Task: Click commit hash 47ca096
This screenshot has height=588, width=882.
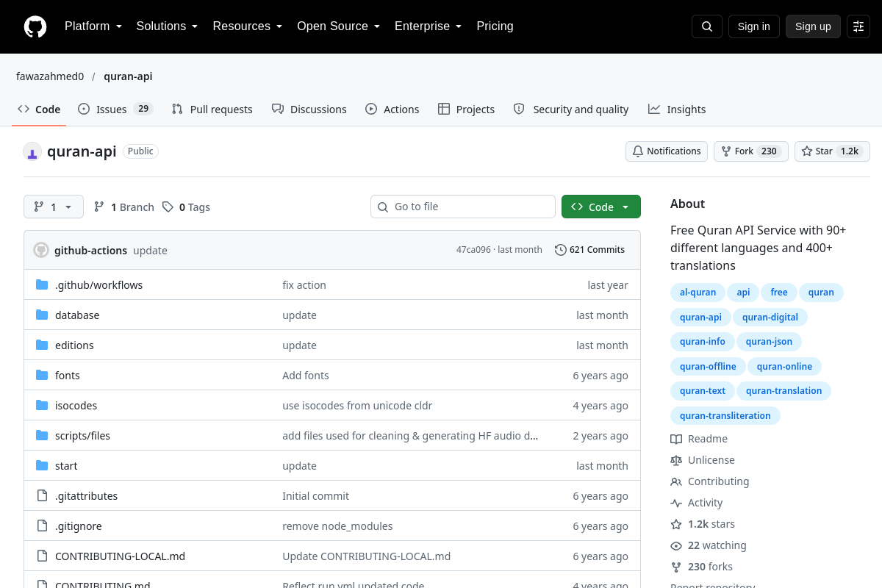Action: (x=473, y=250)
